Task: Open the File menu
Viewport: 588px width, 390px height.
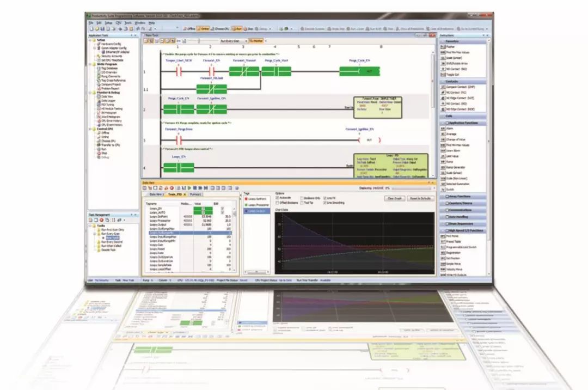Action: tap(91, 23)
